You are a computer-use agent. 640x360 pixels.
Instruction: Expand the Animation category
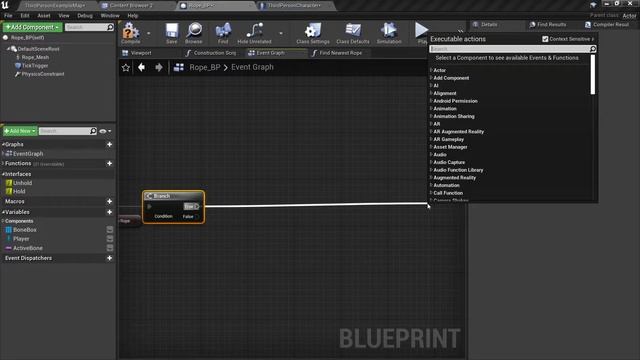pos(431,109)
